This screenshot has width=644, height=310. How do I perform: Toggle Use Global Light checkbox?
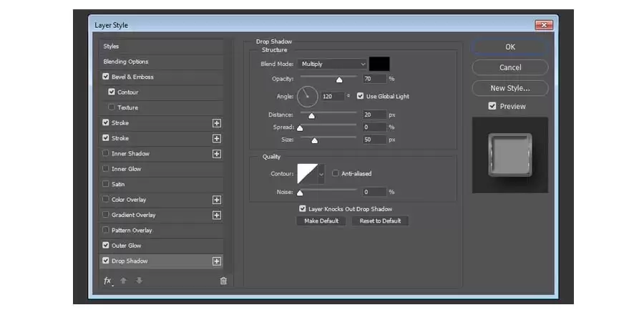click(360, 96)
